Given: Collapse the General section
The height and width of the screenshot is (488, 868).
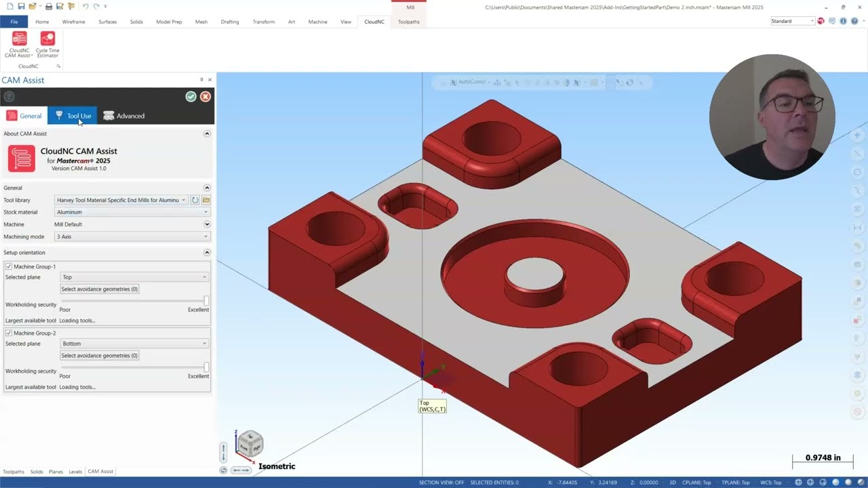Looking at the screenshot, I should coord(207,188).
